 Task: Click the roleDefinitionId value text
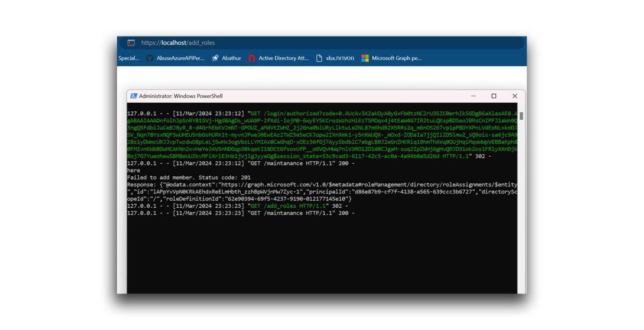[x=287, y=199]
